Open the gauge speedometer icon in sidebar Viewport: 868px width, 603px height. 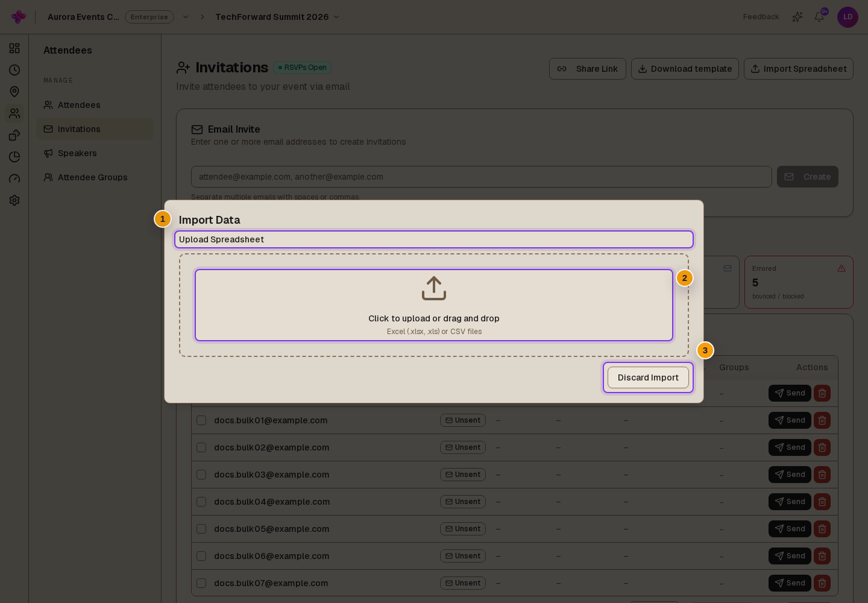coord(14,178)
